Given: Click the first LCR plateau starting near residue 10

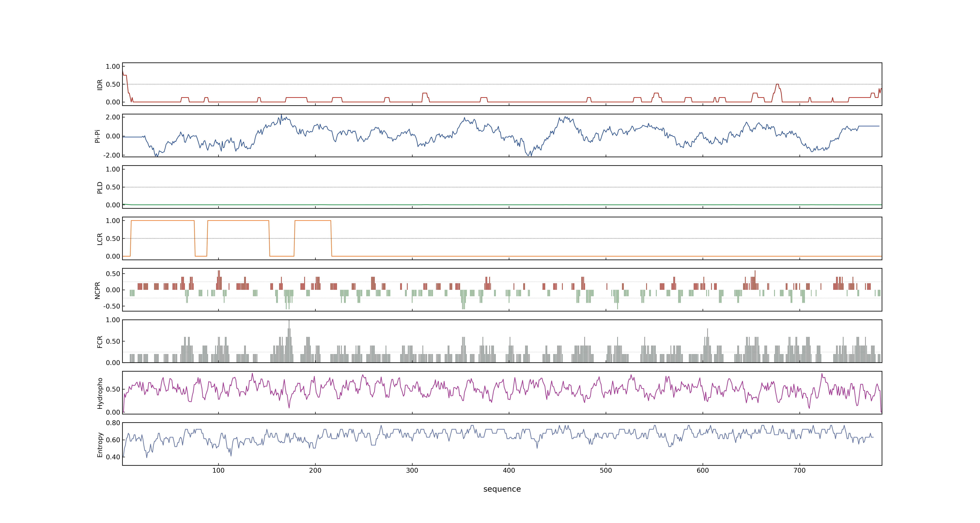Looking at the screenshot, I should (163, 221).
